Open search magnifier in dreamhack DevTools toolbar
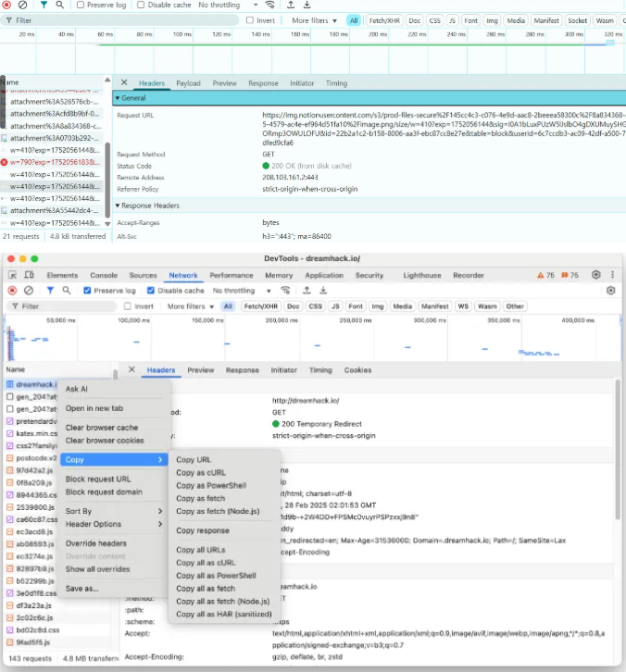The height and width of the screenshot is (672, 626). tap(67, 291)
